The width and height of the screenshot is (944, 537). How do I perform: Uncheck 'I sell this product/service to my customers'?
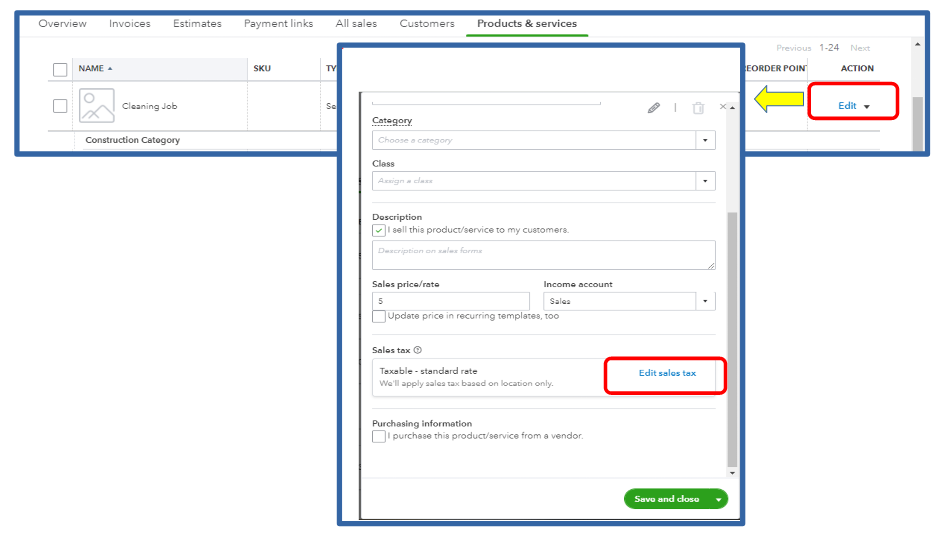[379, 230]
